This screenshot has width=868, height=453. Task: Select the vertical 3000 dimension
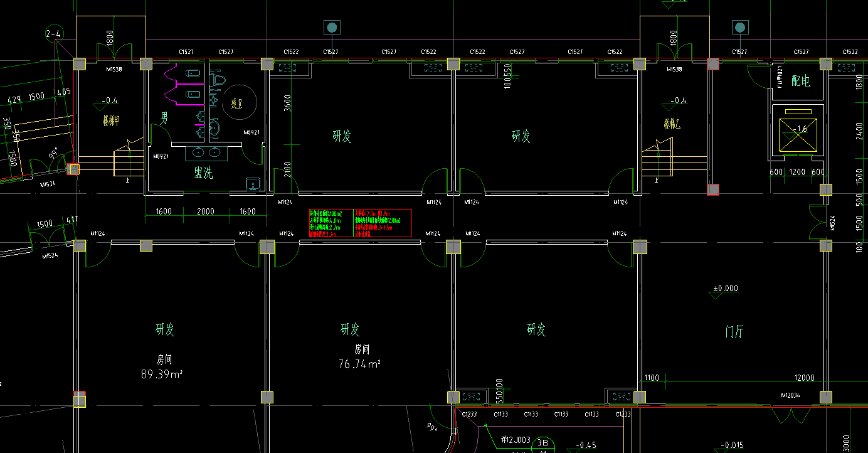846,442
